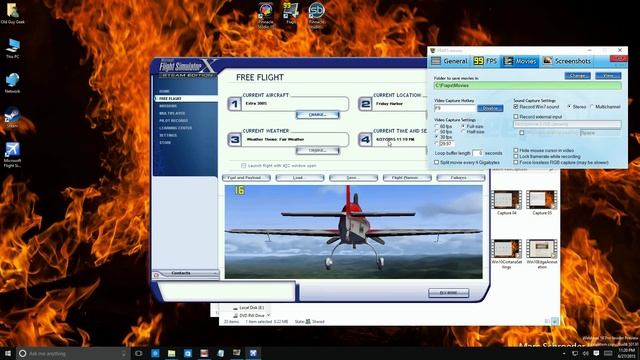This screenshot has width=640, height=360.
Task: Select the 60 fps radio button
Action: (x=437, y=127)
